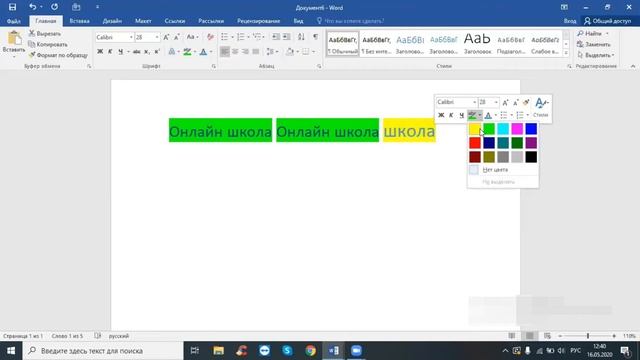
Task: Open ribbon font name Calibri dropdown
Action: point(131,37)
